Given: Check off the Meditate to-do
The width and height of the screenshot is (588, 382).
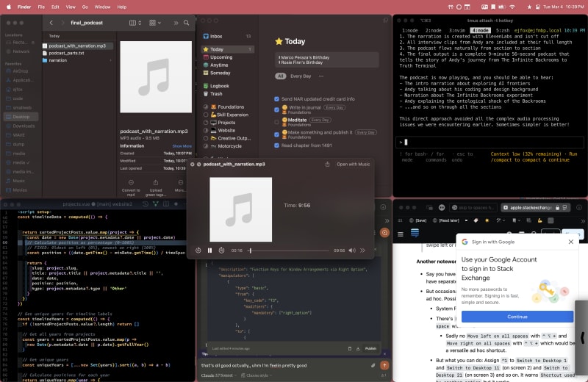Looking at the screenshot, I should pos(277,122).
